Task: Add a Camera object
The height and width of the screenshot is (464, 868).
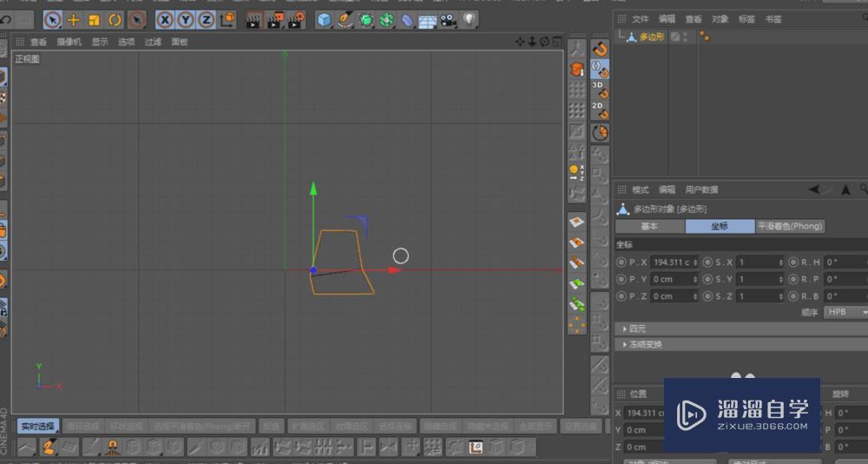Action: [449, 21]
